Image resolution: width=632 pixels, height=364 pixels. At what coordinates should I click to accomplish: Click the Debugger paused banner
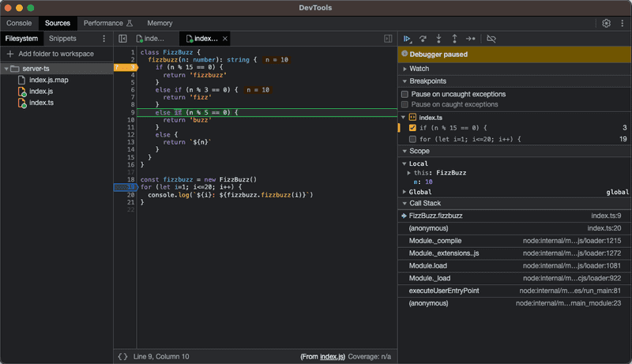click(x=514, y=54)
